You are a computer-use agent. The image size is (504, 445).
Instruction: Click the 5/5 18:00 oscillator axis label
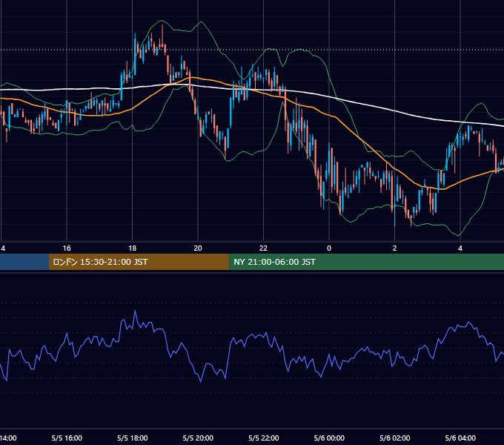tap(133, 438)
